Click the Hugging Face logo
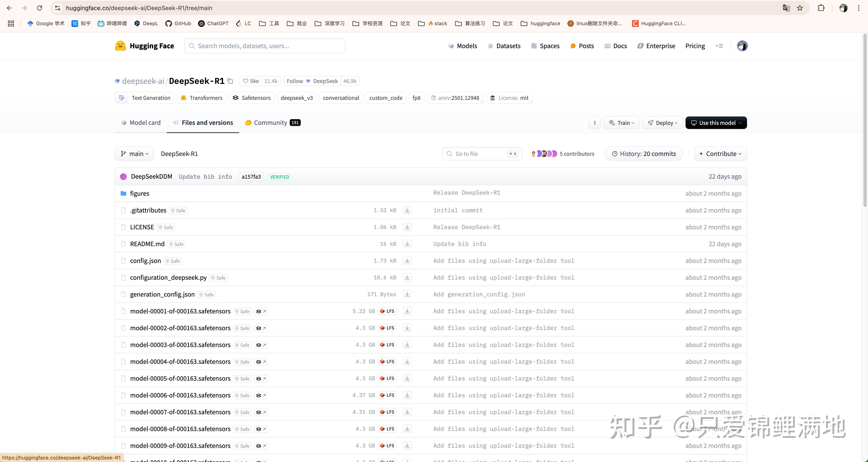Screen dimensions: 868x462 [x=144, y=46]
